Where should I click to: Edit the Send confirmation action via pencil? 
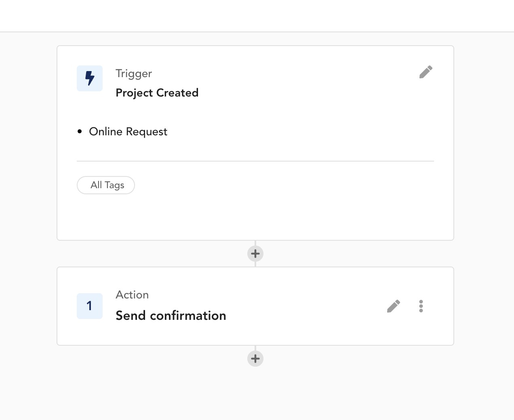click(x=394, y=306)
